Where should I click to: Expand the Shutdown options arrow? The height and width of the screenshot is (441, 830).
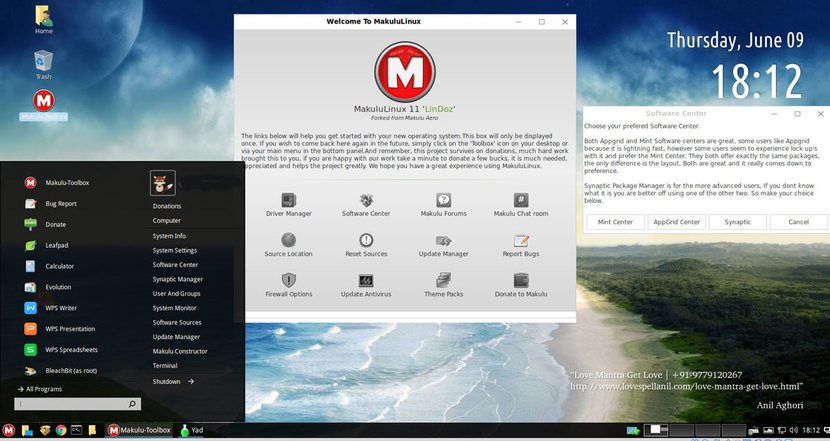click(190, 381)
